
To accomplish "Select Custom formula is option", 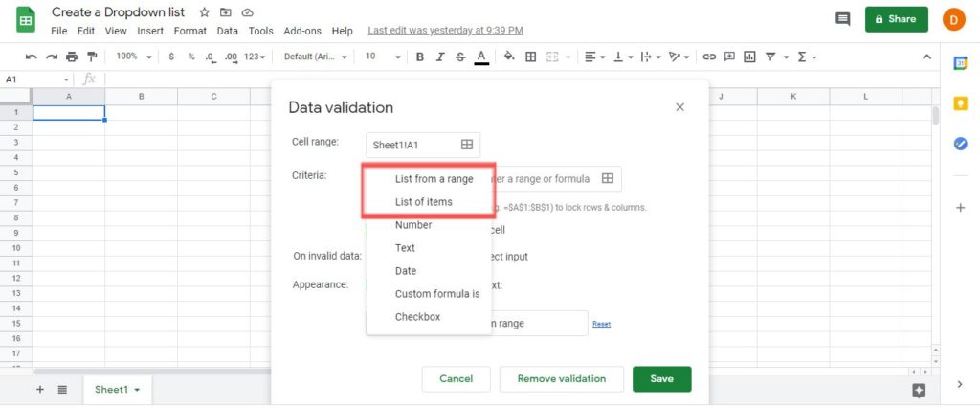I will [x=429, y=293].
